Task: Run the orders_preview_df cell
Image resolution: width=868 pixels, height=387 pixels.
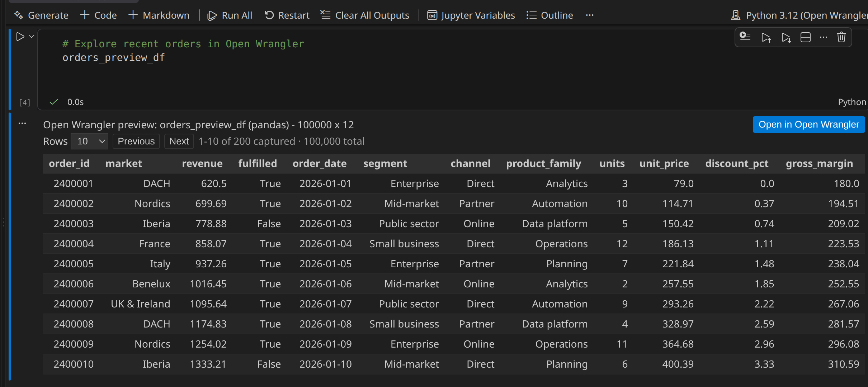Action: pyautogui.click(x=20, y=37)
